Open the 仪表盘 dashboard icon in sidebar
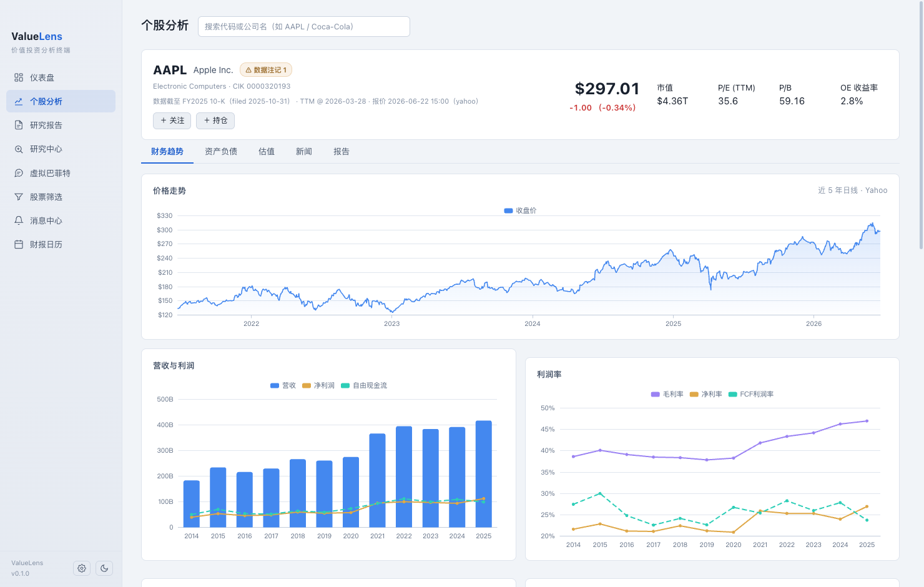Image resolution: width=924 pixels, height=587 pixels. pyautogui.click(x=19, y=77)
